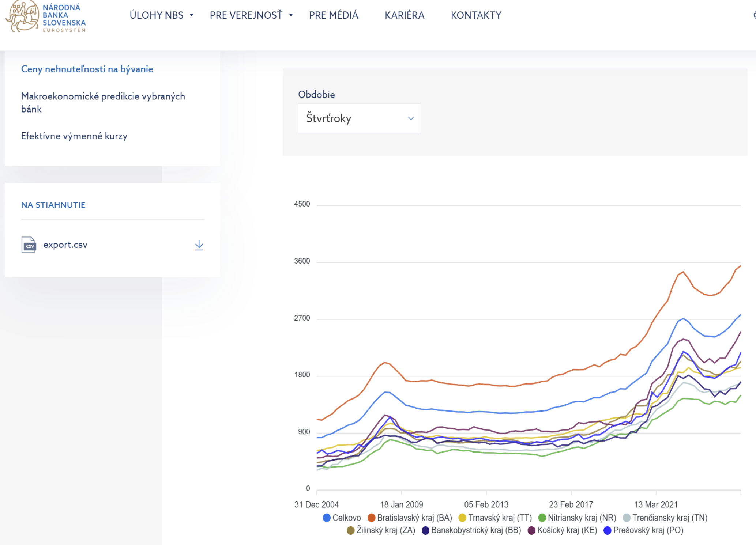The height and width of the screenshot is (545, 756).
Task: Open the KONTAKTY page
Action: (476, 15)
